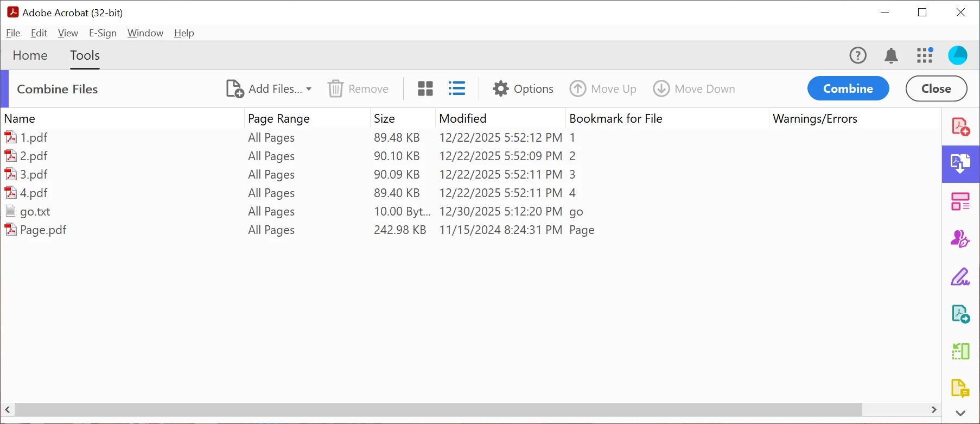Click Move Up
The height and width of the screenshot is (424, 980).
(603, 88)
